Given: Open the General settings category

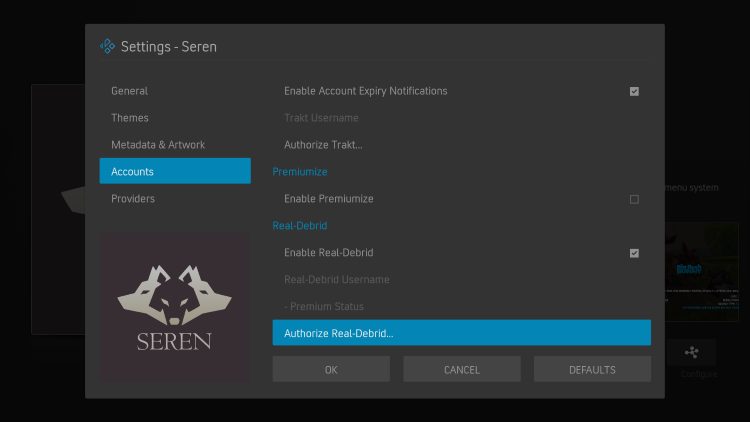Looking at the screenshot, I should click(x=175, y=91).
